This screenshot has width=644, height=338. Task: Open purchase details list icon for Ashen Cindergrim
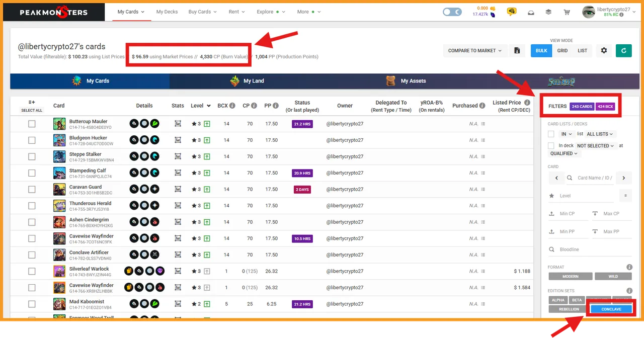[x=482, y=222]
